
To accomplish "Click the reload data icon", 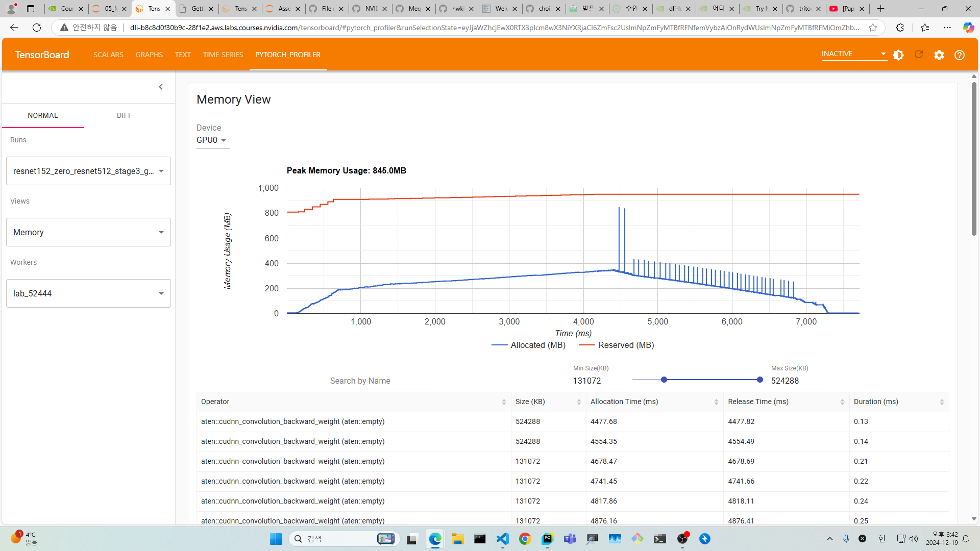I will click(919, 55).
